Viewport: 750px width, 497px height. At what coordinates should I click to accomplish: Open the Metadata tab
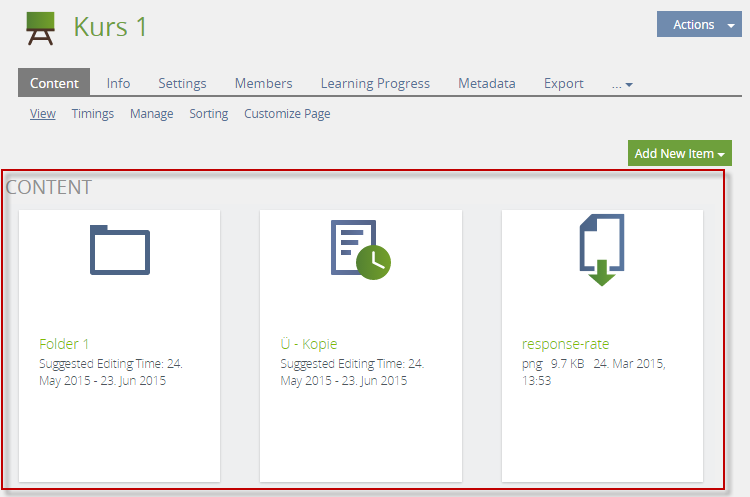tap(486, 84)
